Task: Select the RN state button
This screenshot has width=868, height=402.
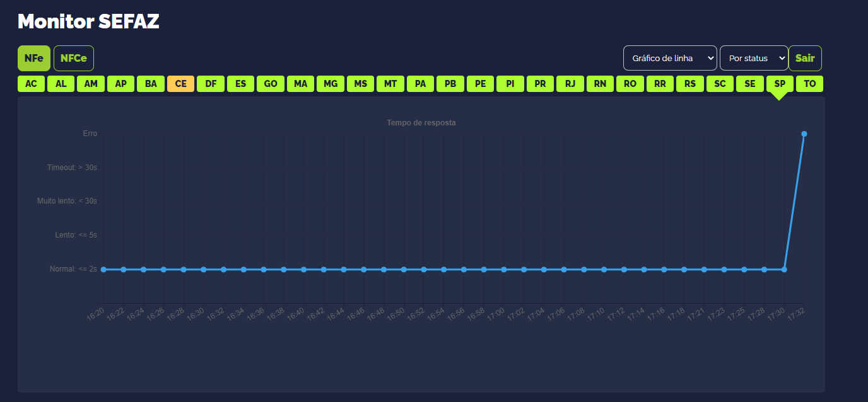Action: (601, 84)
